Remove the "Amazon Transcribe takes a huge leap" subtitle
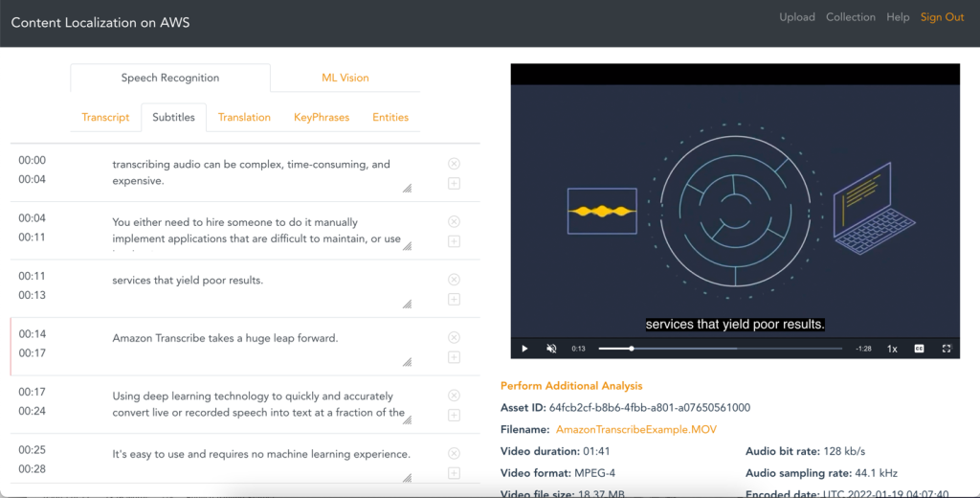This screenshot has width=980, height=498. (x=455, y=337)
